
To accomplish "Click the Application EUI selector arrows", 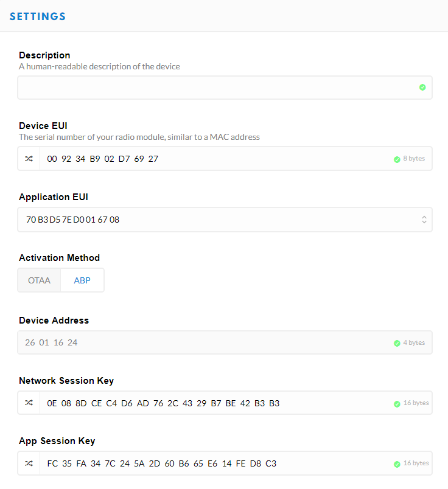I will click(424, 220).
